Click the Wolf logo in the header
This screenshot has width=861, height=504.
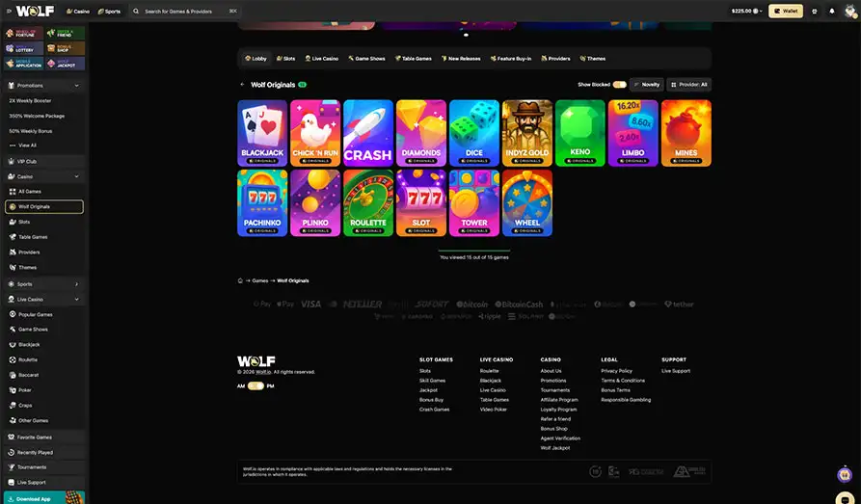point(35,11)
